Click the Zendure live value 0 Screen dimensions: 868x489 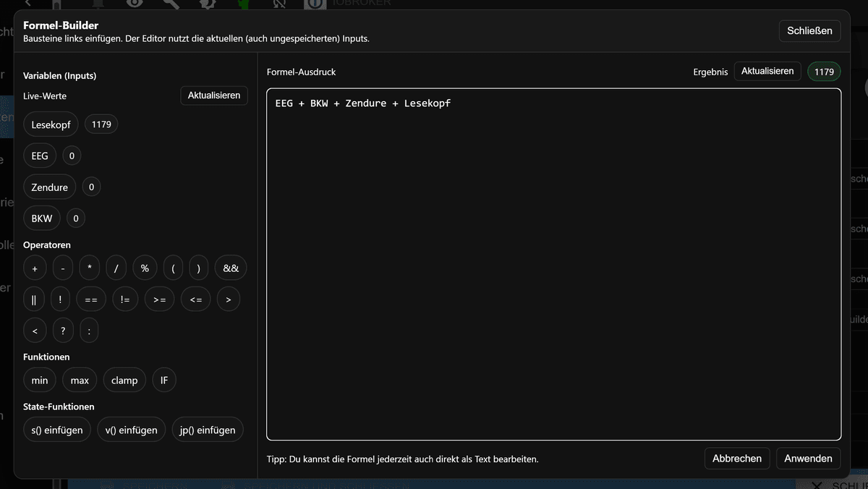pos(91,187)
